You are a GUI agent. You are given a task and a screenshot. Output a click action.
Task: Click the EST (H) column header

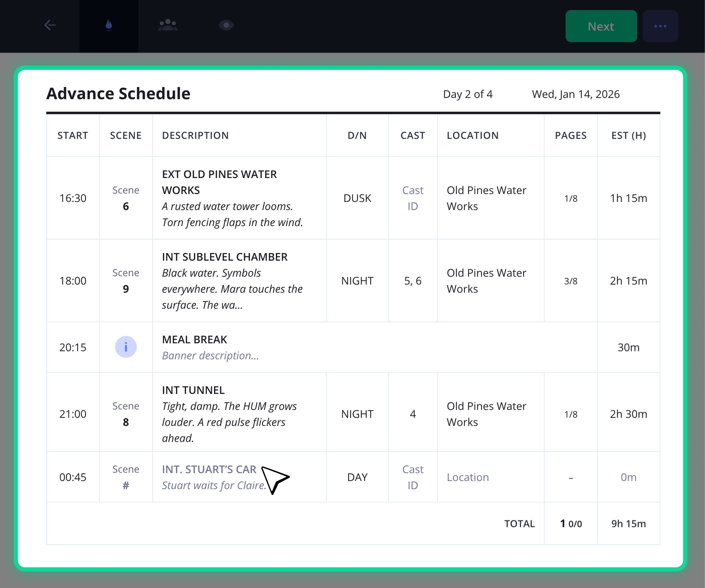click(629, 136)
